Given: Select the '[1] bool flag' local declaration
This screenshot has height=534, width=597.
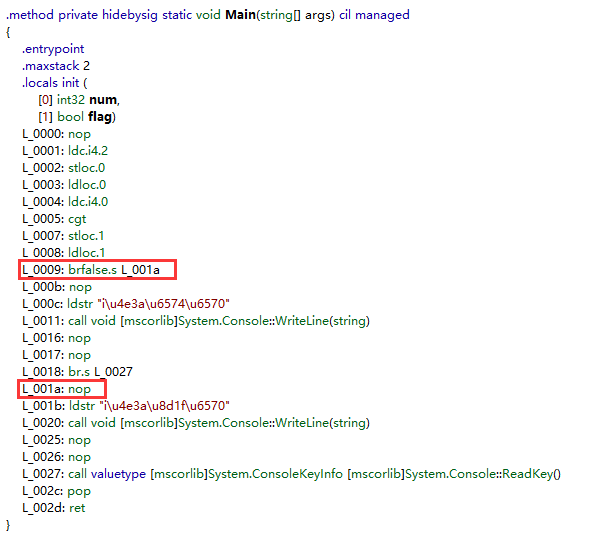Looking at the screenshot, I should (77, 117).
